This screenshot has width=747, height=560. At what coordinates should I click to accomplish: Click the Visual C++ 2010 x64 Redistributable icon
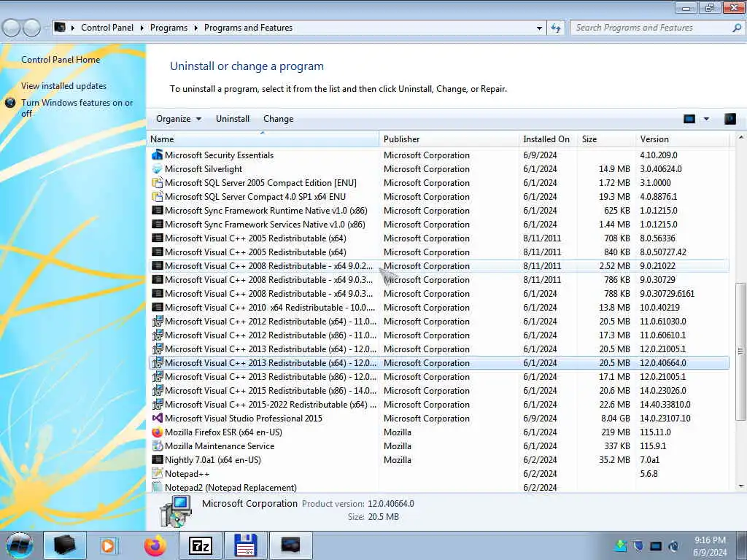point(157,307)
